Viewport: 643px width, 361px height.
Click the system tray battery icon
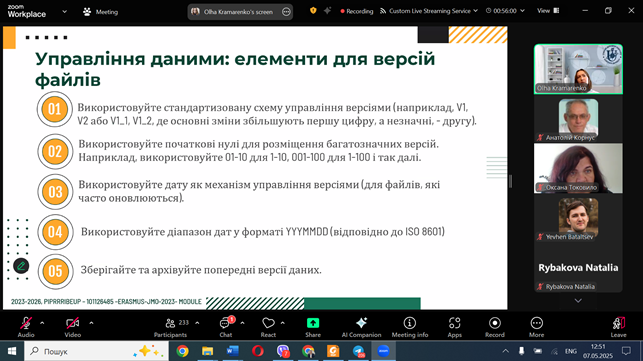[x=538, y=351]
